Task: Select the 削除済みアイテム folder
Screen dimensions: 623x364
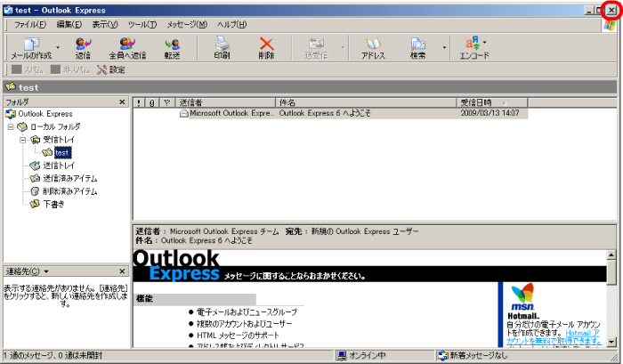Action: (x=70, y=191)
